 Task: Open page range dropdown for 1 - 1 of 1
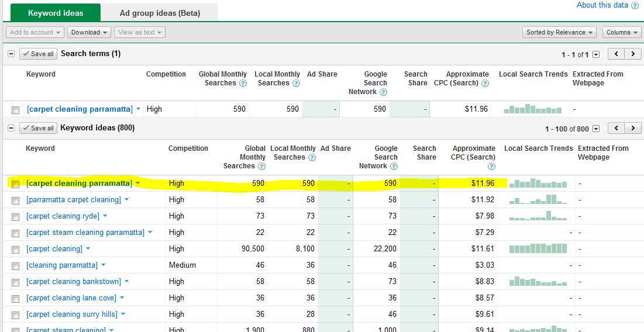coord(596,54)
